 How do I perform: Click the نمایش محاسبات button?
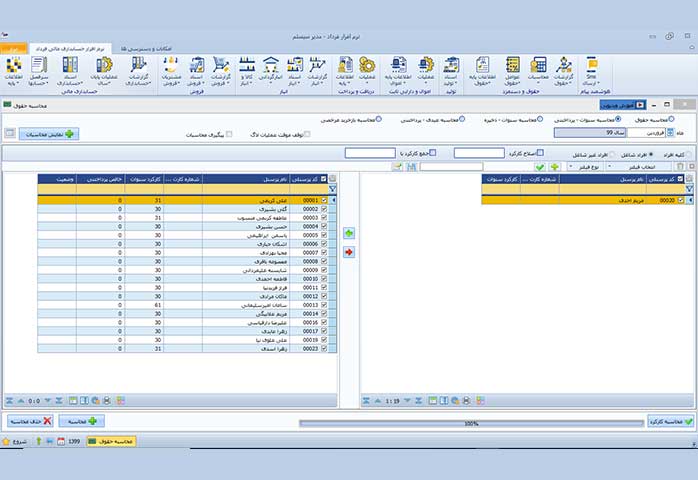48,132
